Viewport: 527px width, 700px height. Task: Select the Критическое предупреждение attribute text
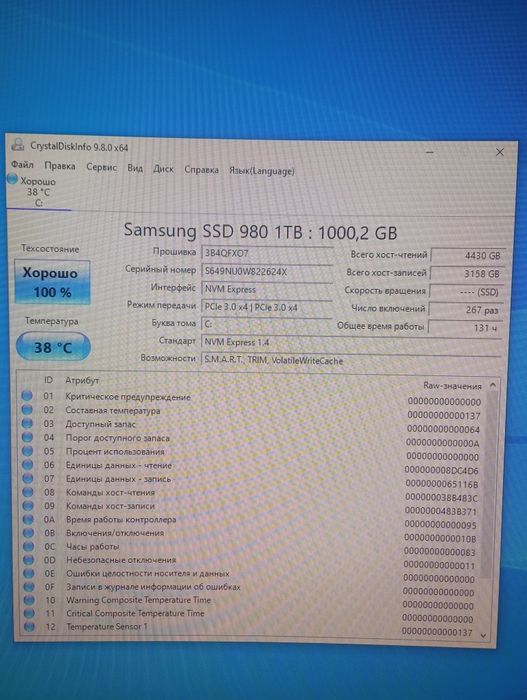(x=128, y=397)
